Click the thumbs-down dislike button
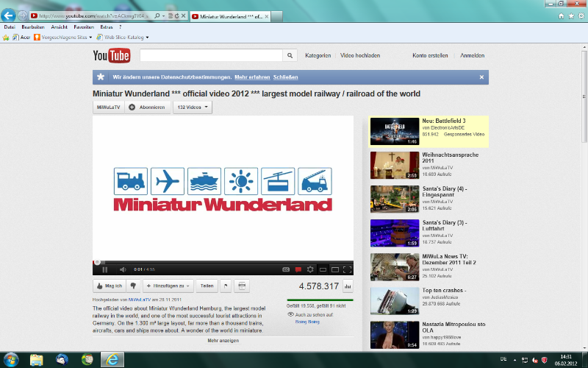Screen dimensions: 588x368 coord(133,286)
